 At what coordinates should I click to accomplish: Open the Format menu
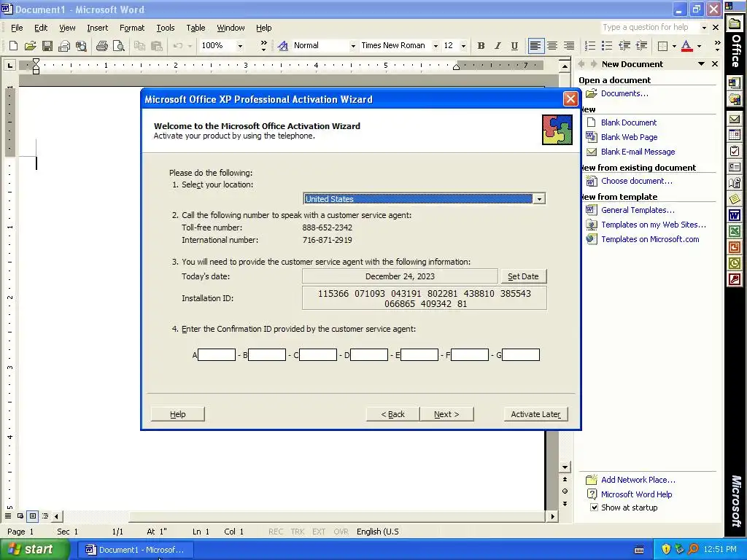pos(132,28)
